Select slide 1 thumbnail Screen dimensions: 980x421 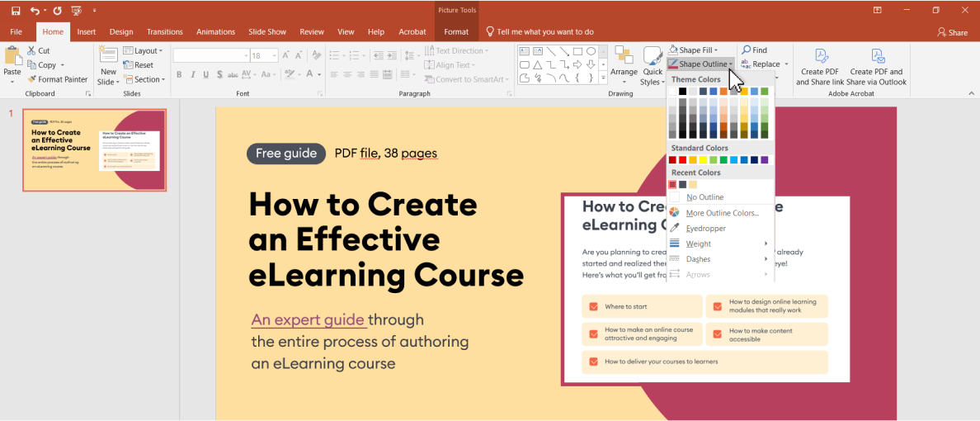click(x=94, y=149)
